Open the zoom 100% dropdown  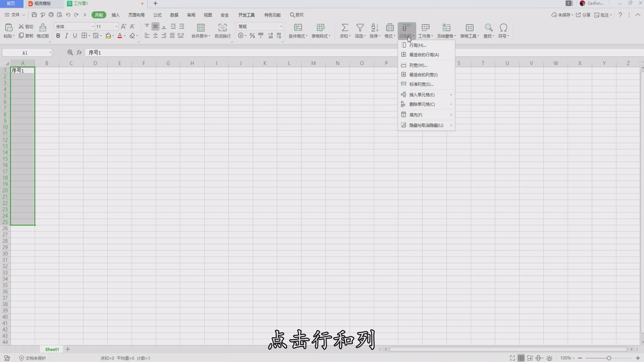tap(567, 358)
